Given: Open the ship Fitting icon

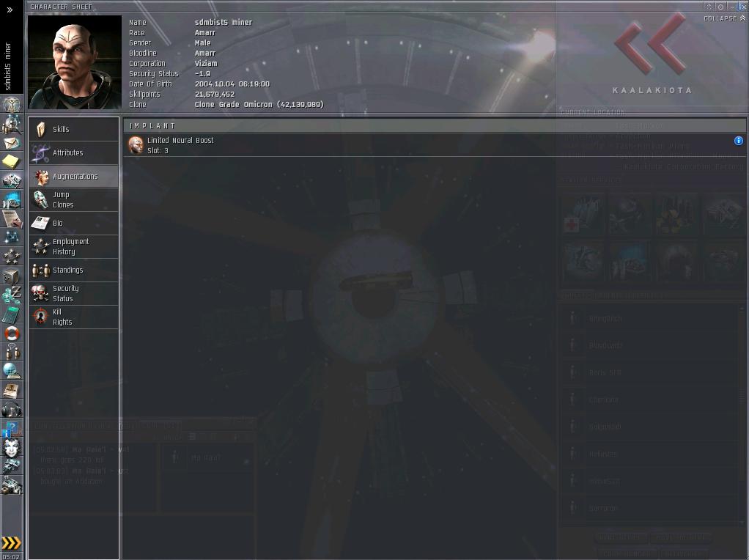Looking at the screenshot, I should tap(11, 180).
